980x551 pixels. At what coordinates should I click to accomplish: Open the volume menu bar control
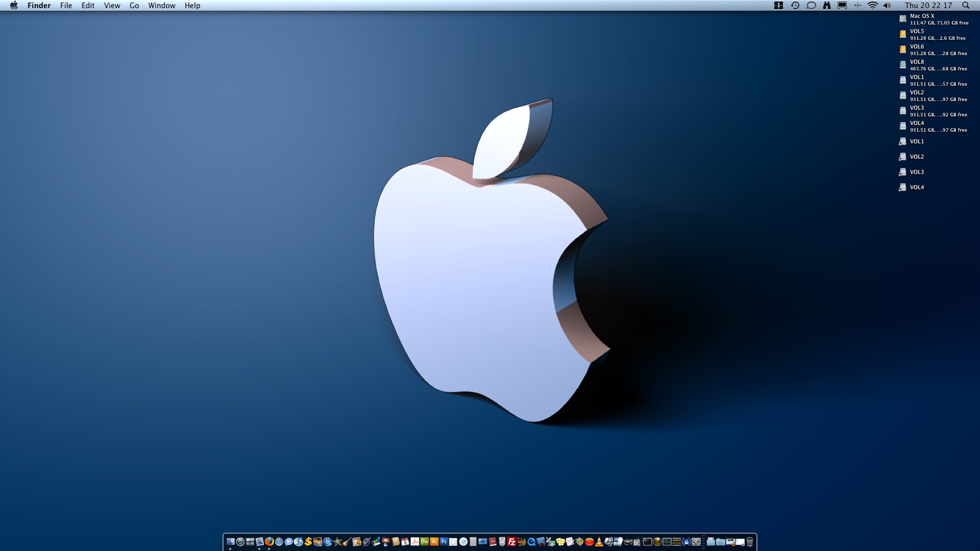click(x=887, y=6)
